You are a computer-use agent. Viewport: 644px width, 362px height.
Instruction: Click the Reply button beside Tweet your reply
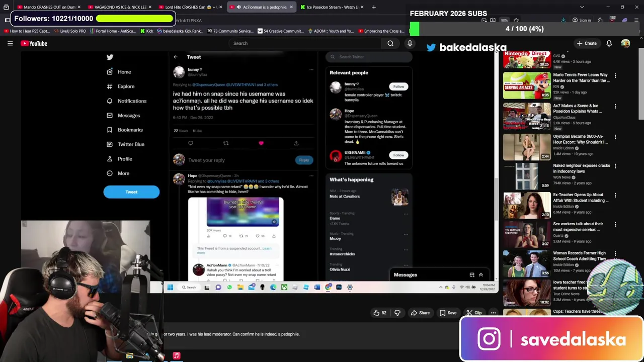[304, 160]
